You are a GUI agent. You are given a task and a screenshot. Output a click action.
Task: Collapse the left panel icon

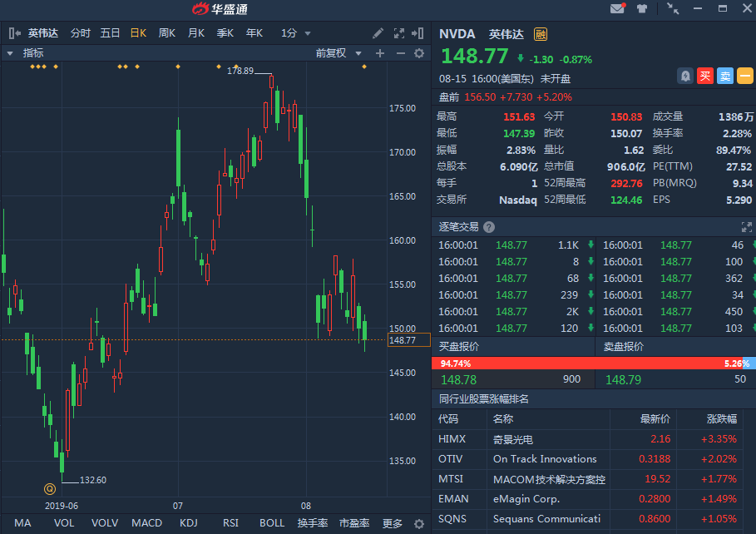tap(14, 32)
